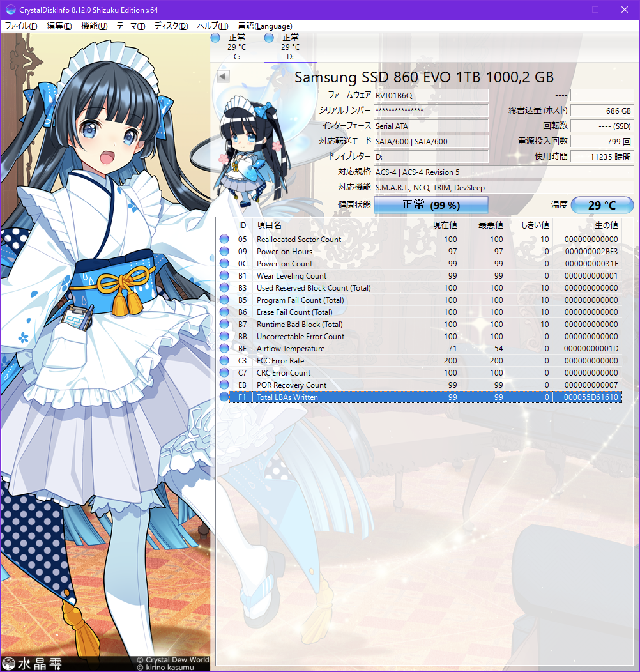
Task: Click raw value 000000002BE3
Action: click(x=591, y=252)
